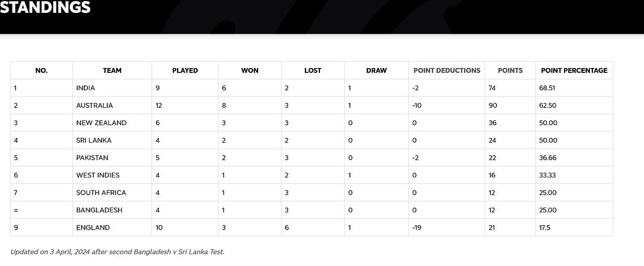Click the SOUTH AFRICA team name
Screen dimensions: 644x266
(x=100, y=193)
